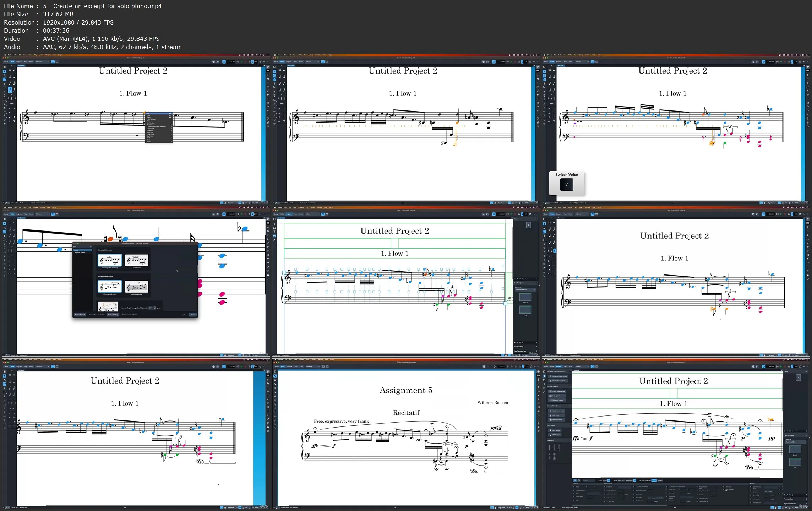Viewport: 812px width, 511px height.
Task: Toggle the Custom scale property switch
Action: pos(573,496)
